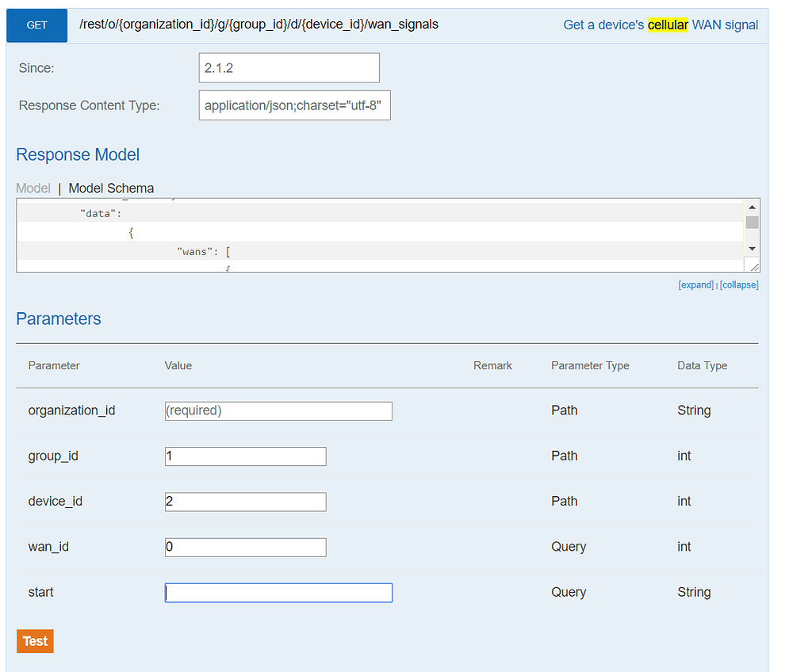Open the wan_signals endpoint path link
The width and height of the screenshot is (812, 672).
coord(259,25)
